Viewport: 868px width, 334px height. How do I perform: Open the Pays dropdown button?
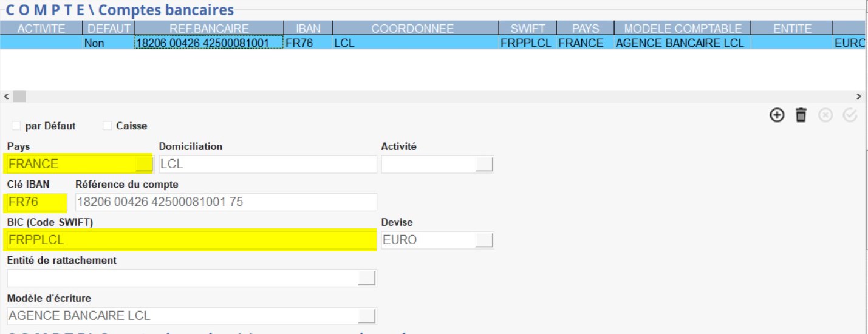[144, 164]
